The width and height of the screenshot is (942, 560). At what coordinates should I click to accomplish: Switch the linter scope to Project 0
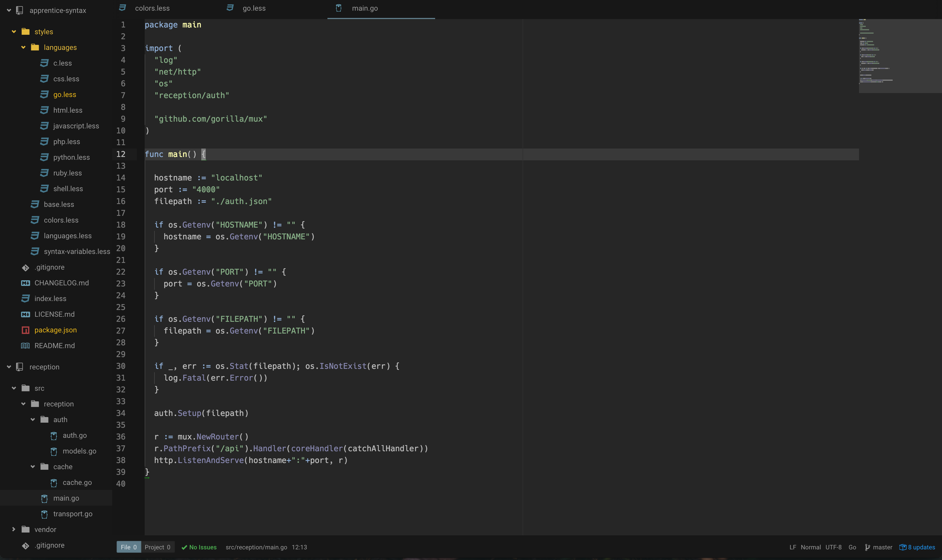click(157, 547)
